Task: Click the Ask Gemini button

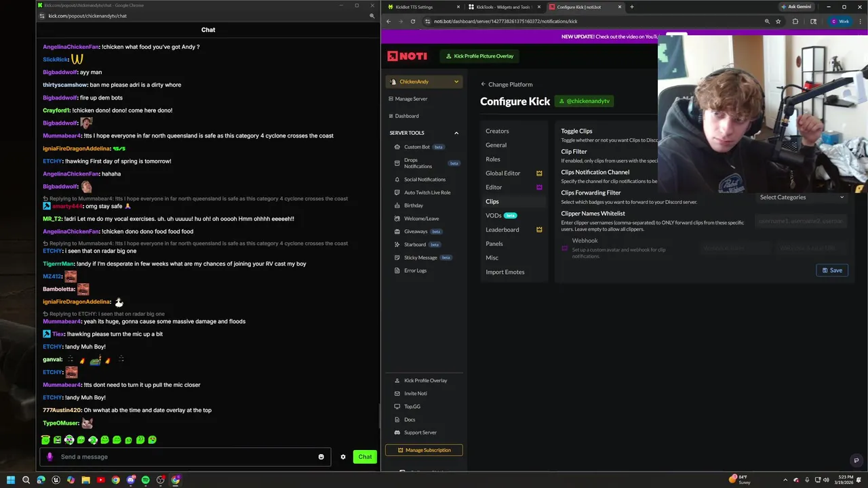Action: pos(796,7)
